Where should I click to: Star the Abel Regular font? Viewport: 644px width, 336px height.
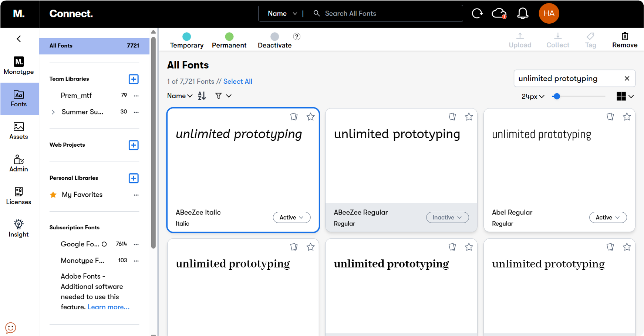point(627,117)
